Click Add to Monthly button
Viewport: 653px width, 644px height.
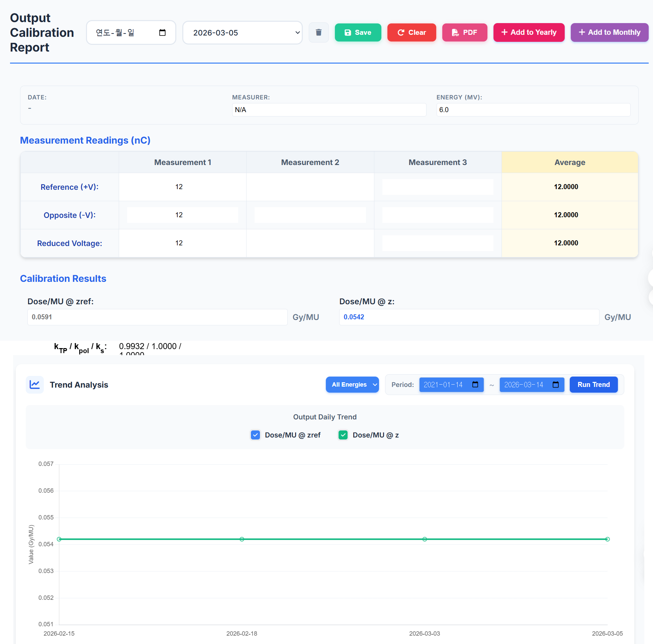click(610, 32)
